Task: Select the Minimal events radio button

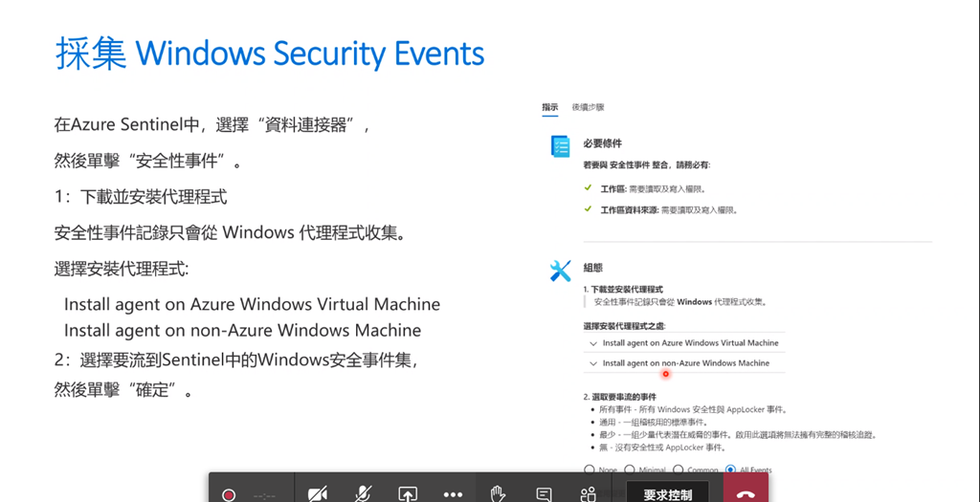Action: click(x=630, y=469)
